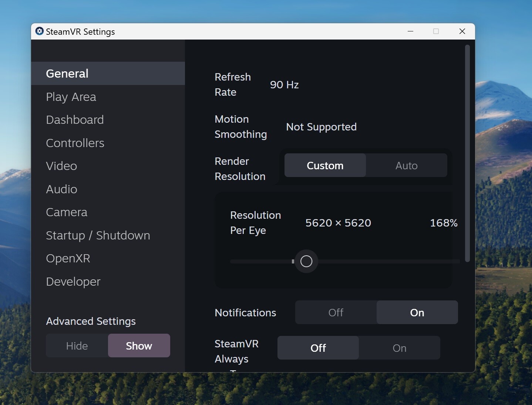Hide advanced settings

coord(77,346)
